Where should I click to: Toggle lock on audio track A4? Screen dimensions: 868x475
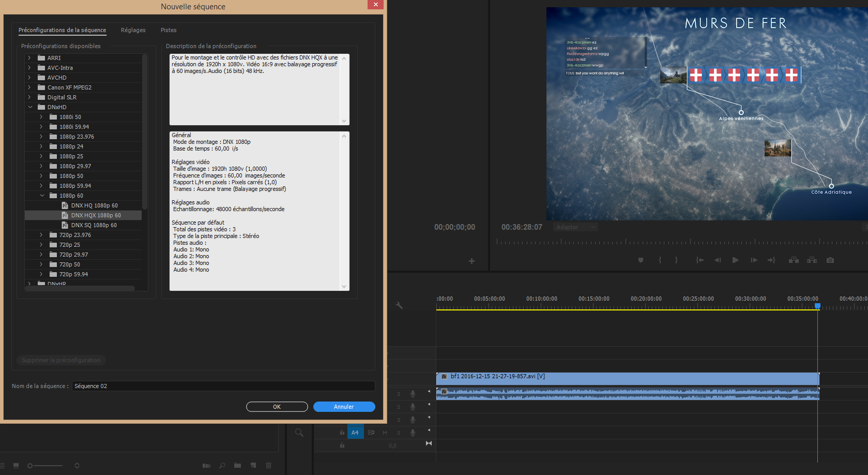click(x=342, y=433)
